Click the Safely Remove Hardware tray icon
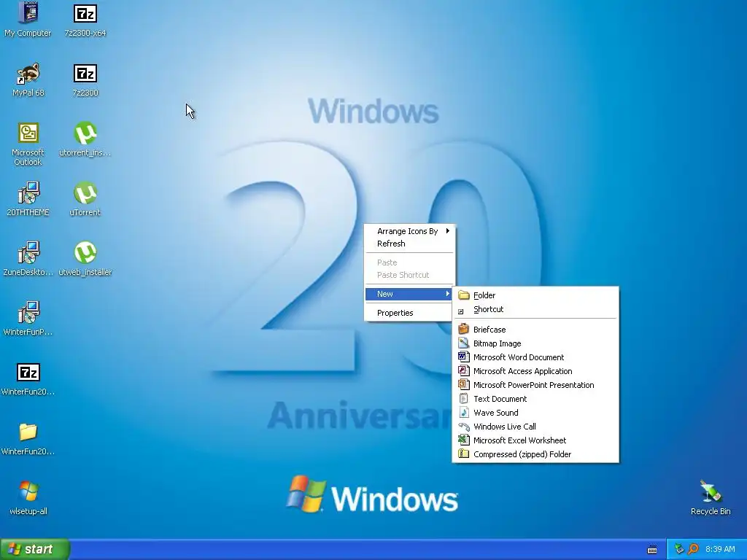Screen dimensions: 747x560 point(679,550)
